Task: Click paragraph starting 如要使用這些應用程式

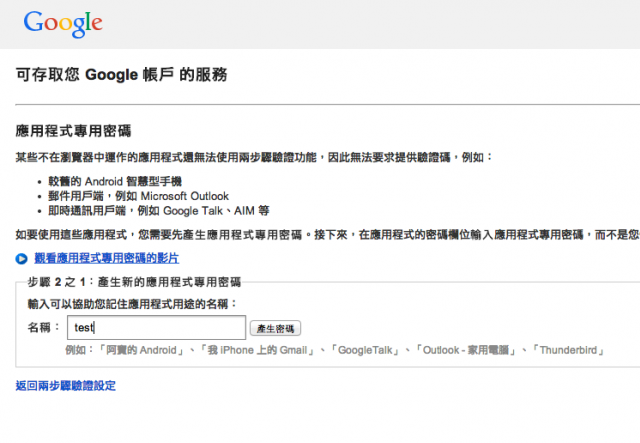Action: 327,235
